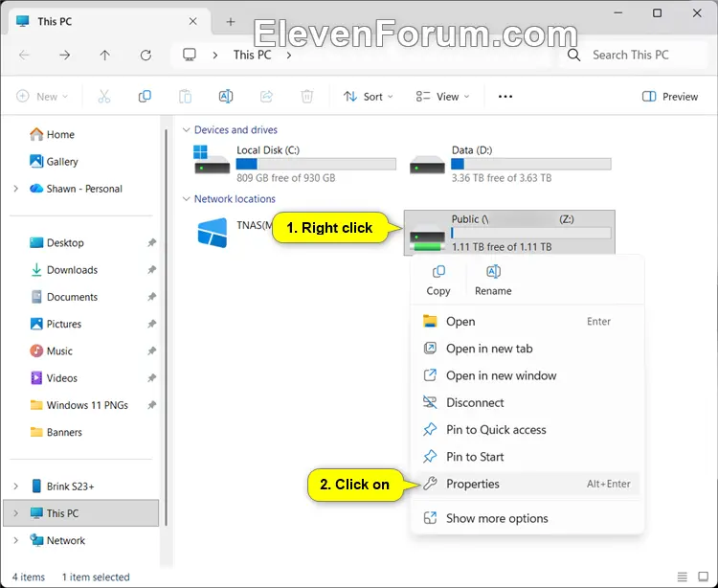This screenshot has height=588, width=718.
Task: Choose Open in new tab
Action: 527,349
